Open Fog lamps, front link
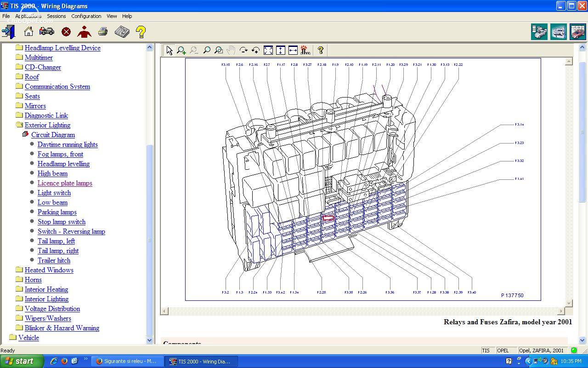Screen dimensions: 588x368 (x=60, y=154)
